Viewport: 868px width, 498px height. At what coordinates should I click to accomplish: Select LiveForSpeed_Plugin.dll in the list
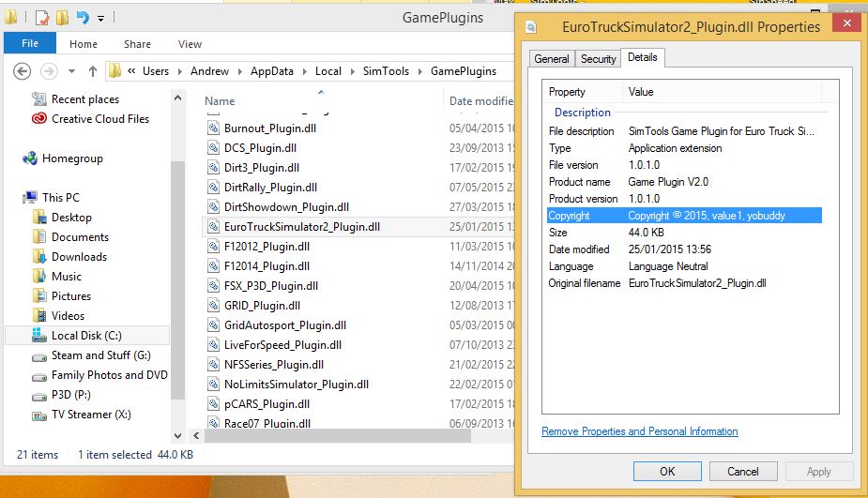pyautogui.click(x=282, y=345)
